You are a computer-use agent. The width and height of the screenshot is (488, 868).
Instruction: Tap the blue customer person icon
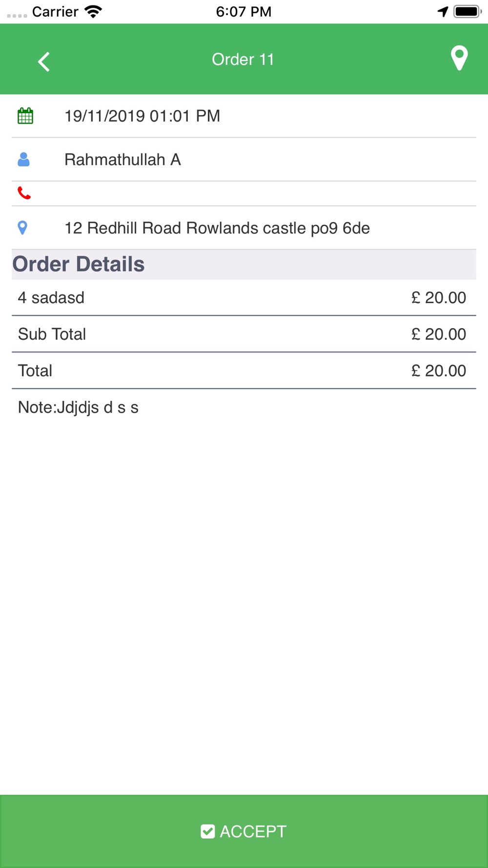tap(23, 160)
